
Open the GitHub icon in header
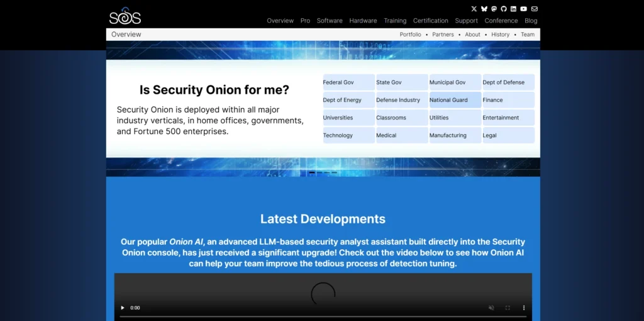(x=504, y=9)
